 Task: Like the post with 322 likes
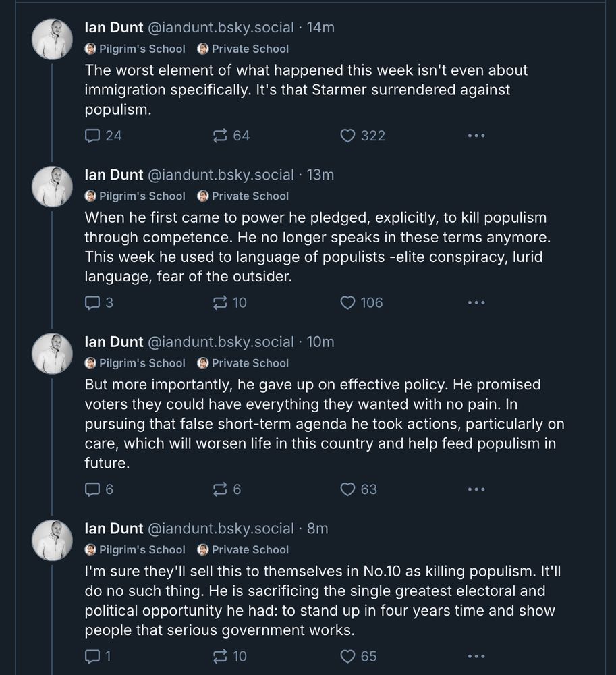[x=347, y=136]
